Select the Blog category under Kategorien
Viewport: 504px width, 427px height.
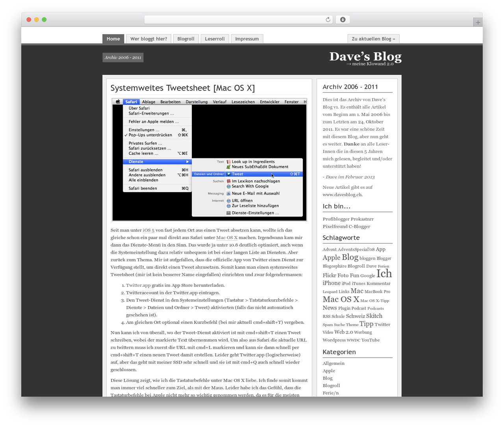click(328, 378)
